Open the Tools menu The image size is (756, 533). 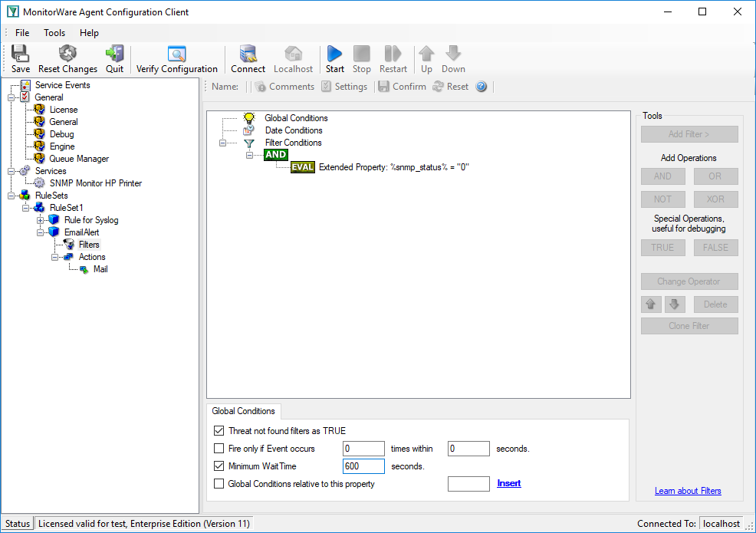[x=54, y=33]
